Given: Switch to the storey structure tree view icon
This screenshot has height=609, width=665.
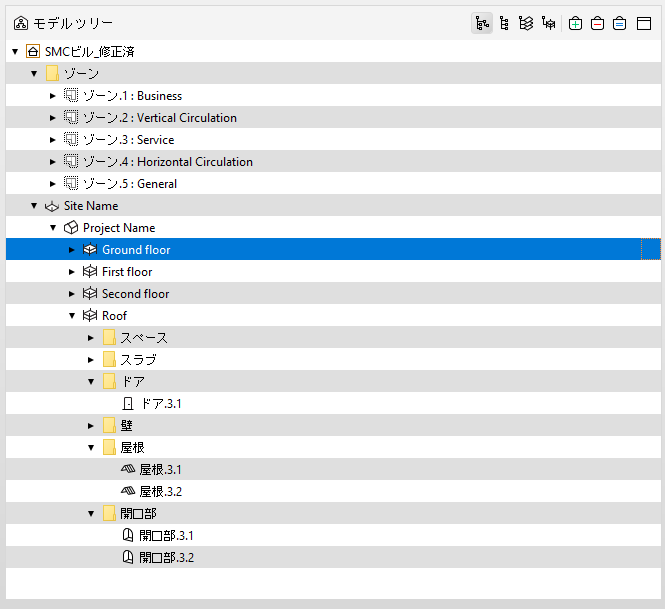Looking at the screenshot, I should coord(548,23).
